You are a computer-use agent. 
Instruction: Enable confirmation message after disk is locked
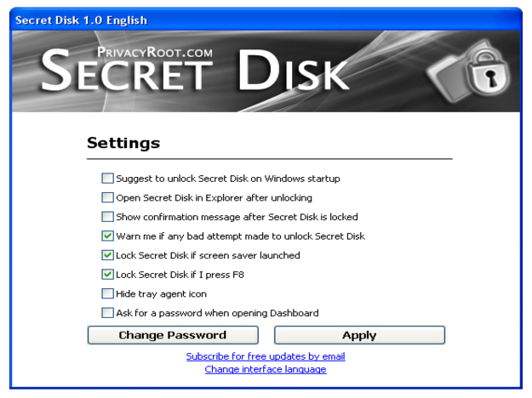(107, 217)
